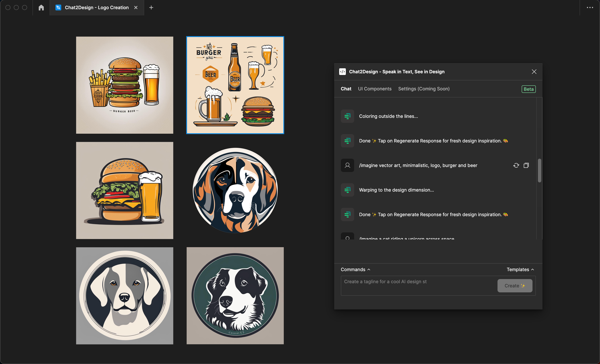Select the burger with fries logo image

pos(124,85)
